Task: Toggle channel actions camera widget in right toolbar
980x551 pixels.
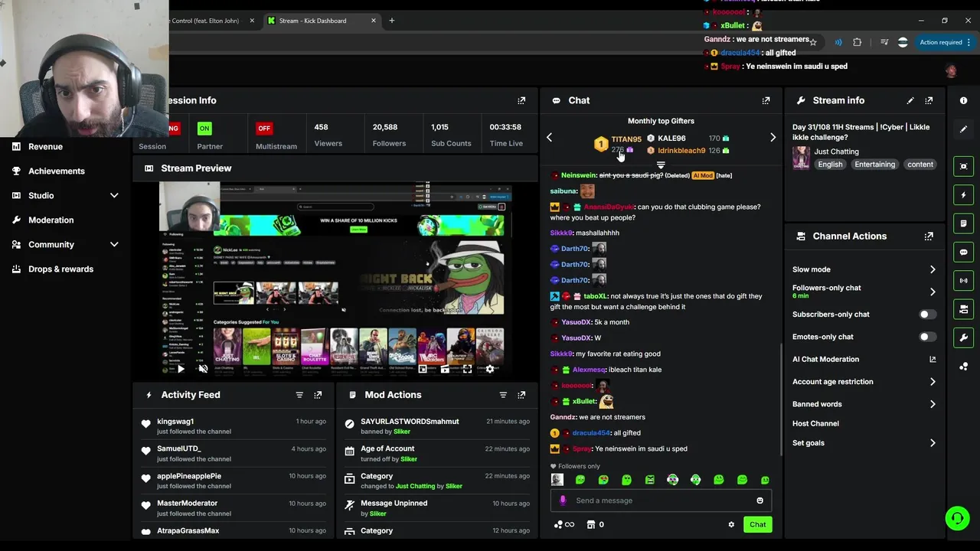Action: pos(963,309)
